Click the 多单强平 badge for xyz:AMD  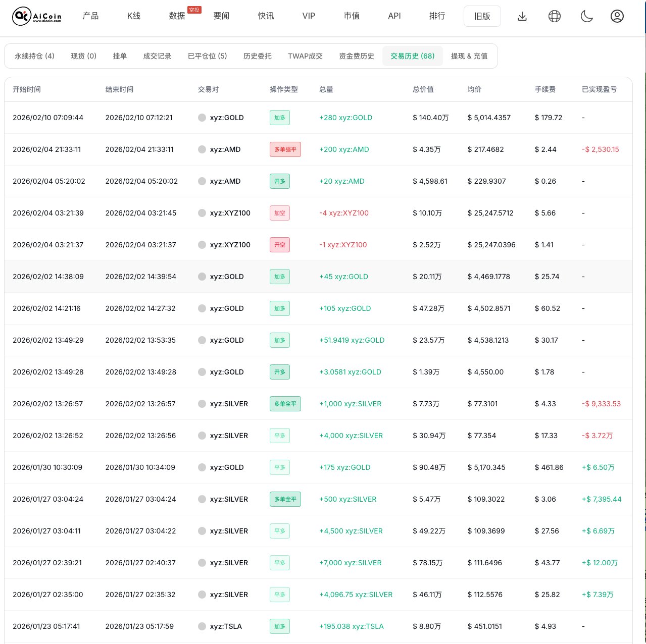pyautogui.click(x=285, y=149)
